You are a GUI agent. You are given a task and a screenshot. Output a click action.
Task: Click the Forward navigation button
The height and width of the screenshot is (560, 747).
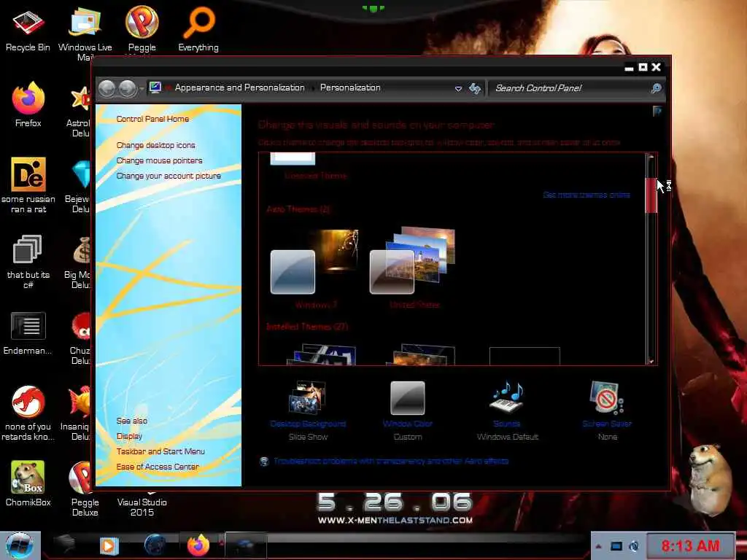click(127, 88)
